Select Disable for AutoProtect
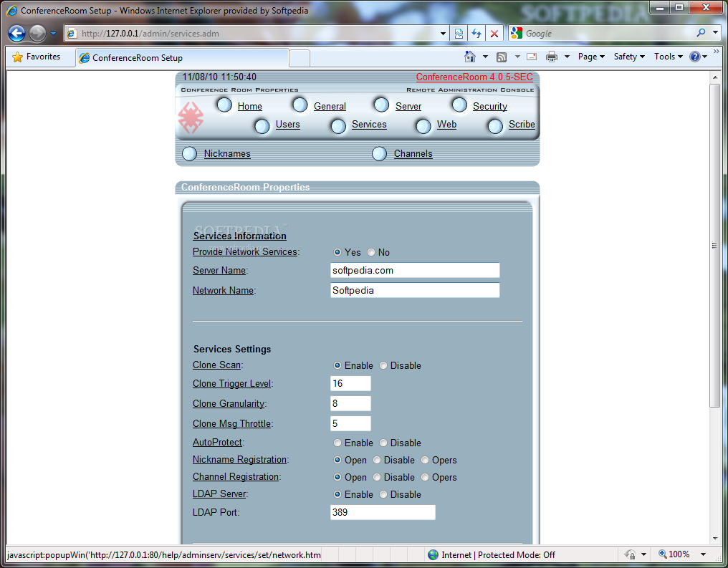 pos(383,443)
